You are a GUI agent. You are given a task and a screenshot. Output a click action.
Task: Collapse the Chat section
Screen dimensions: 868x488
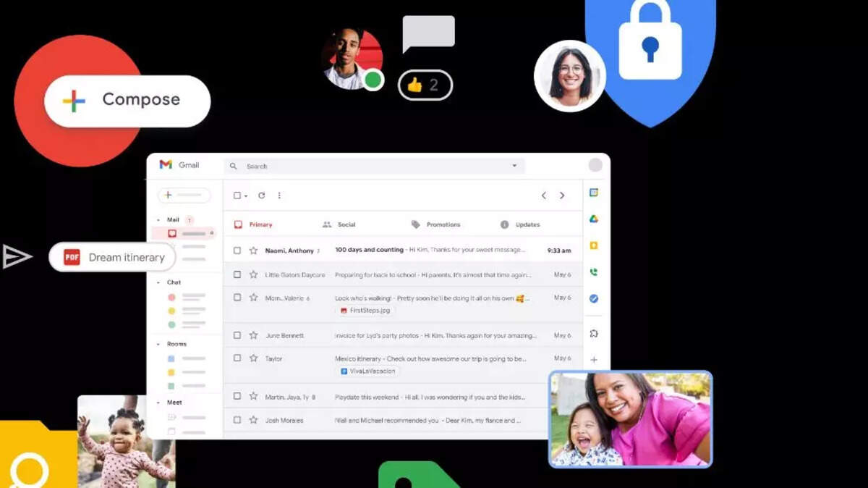[x=158, y=282]
